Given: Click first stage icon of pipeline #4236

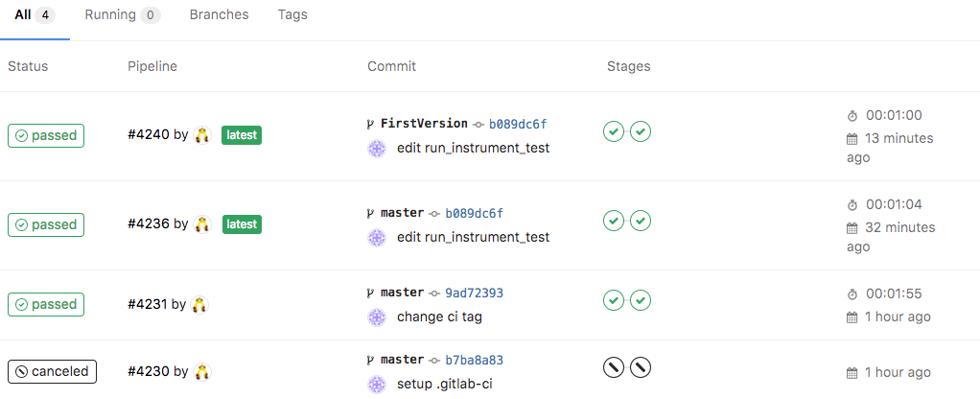Looking at the screenshot, I should [614, 221].
